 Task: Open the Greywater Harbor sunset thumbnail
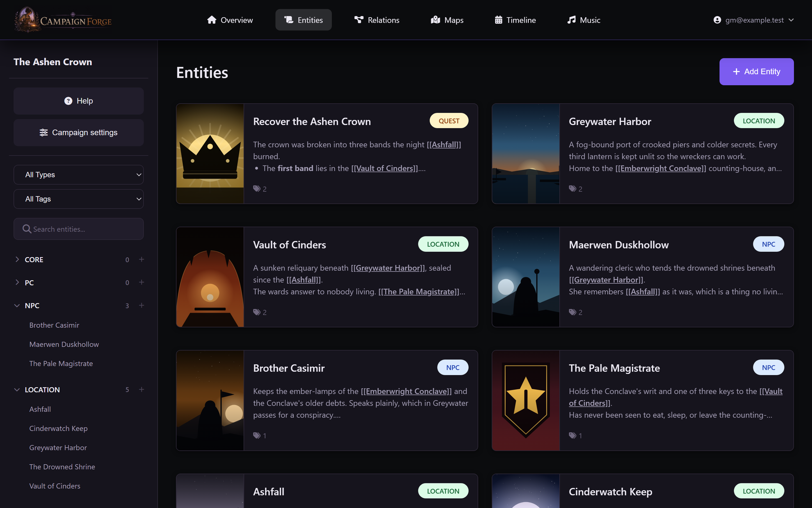(x=526, y=154)
